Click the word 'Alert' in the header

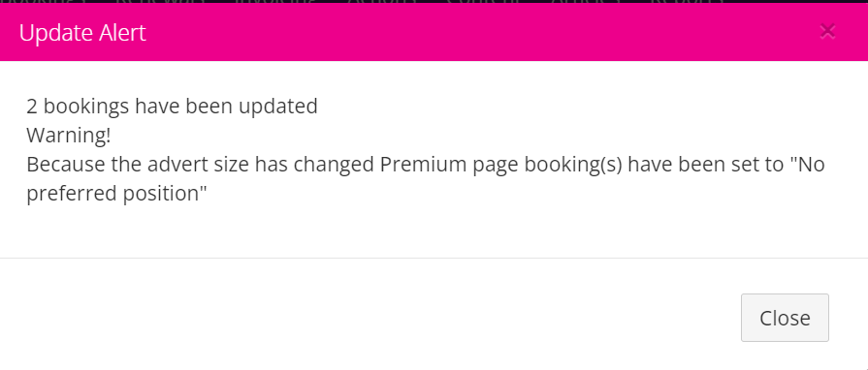click(122, 33)
